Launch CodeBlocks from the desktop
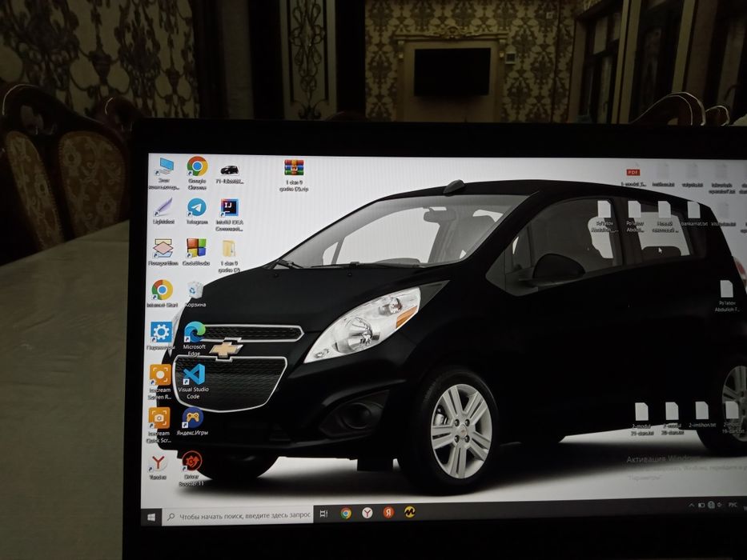Viewport: 747px width, 560px height. pyautogui.click(x=196, y=252)
